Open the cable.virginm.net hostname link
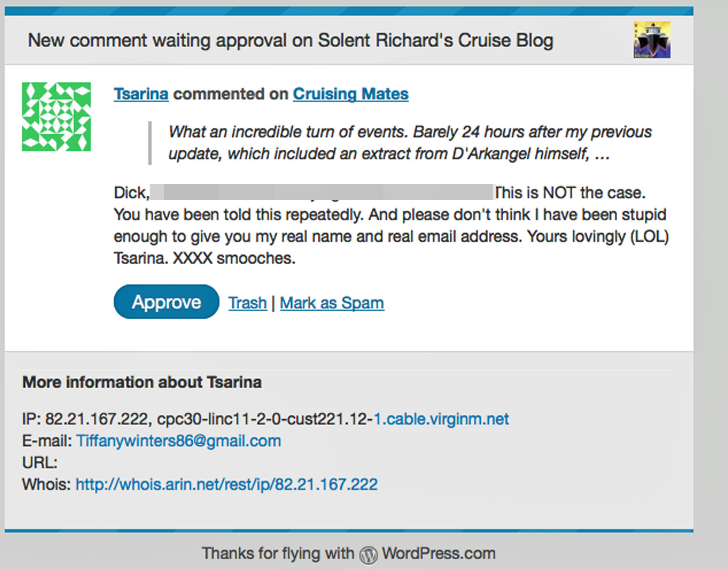This screenshot has width=728, height=569. point(441,419)
